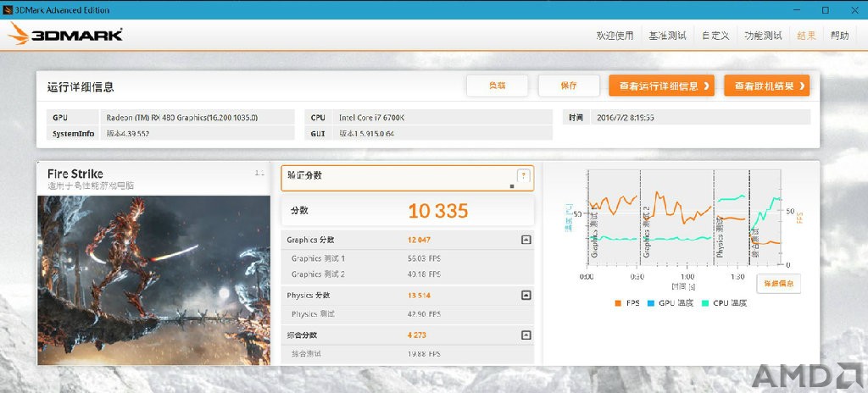Collapse the 综合分数 section
This screenshot has width=868, height=393.
pos(526,335)
